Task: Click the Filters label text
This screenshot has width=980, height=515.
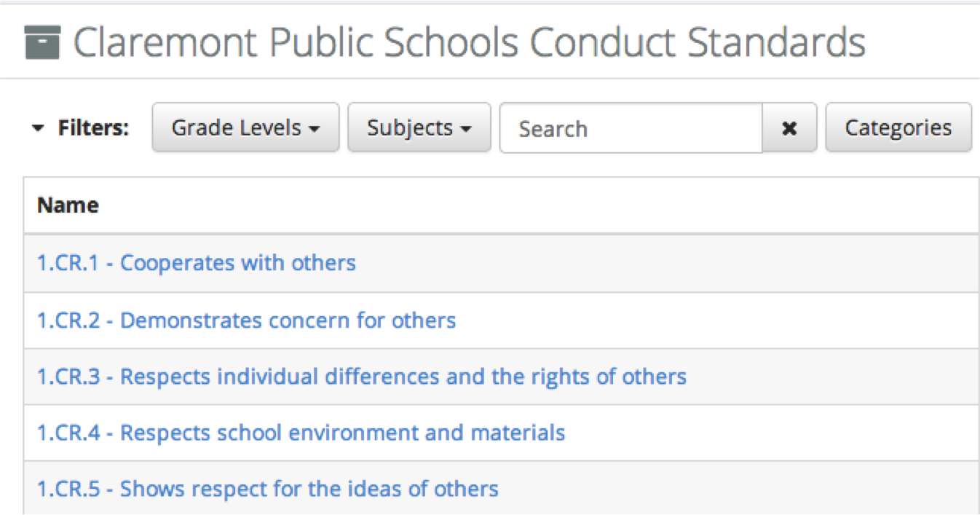Action: (93, 128)
